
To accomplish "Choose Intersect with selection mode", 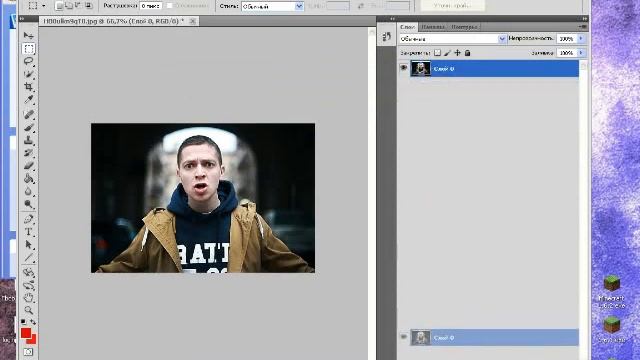I will [x=88, y=6].
